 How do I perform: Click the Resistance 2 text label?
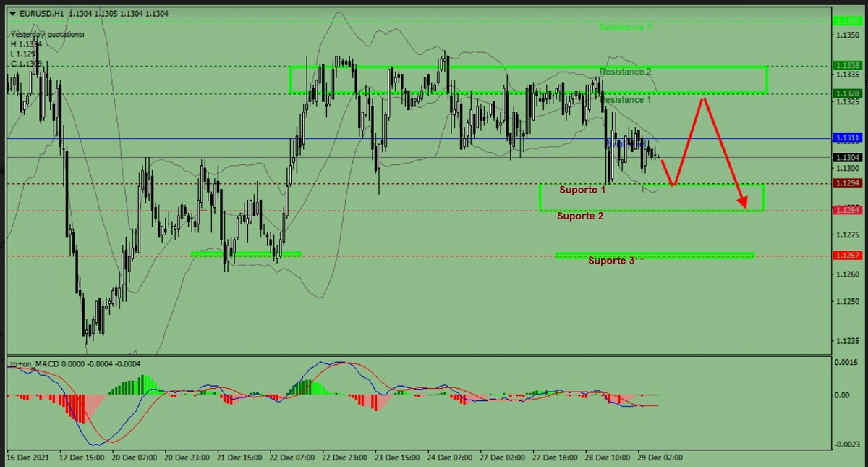[x=626, y=72]
